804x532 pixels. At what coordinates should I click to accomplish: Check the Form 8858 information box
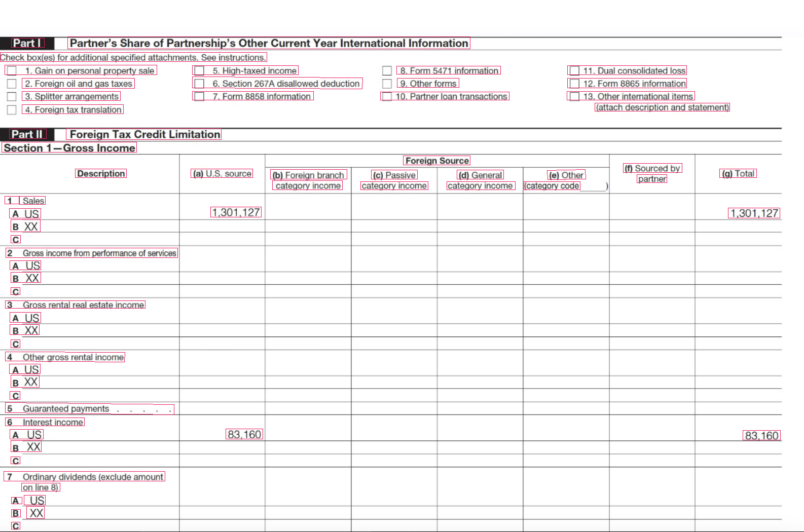199,96
